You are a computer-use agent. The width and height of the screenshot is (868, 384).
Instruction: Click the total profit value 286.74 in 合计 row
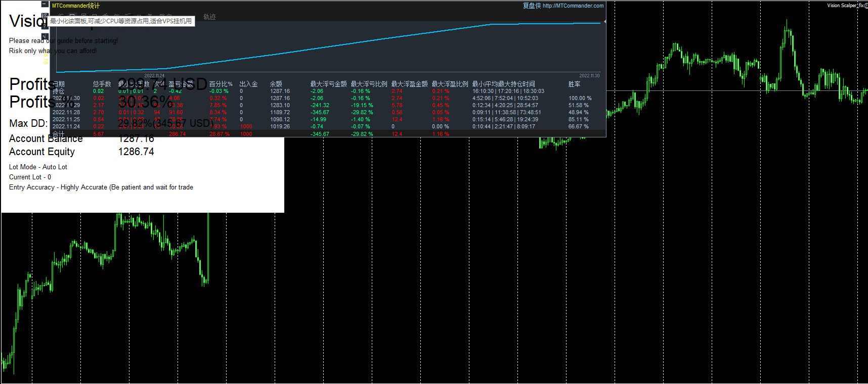click(x=178, y=134)
